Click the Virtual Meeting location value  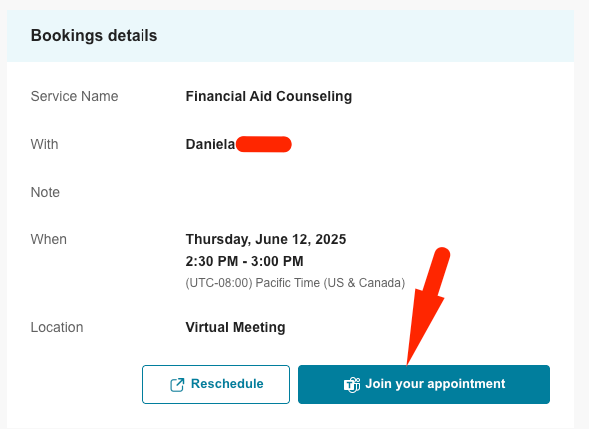[236, 327]
